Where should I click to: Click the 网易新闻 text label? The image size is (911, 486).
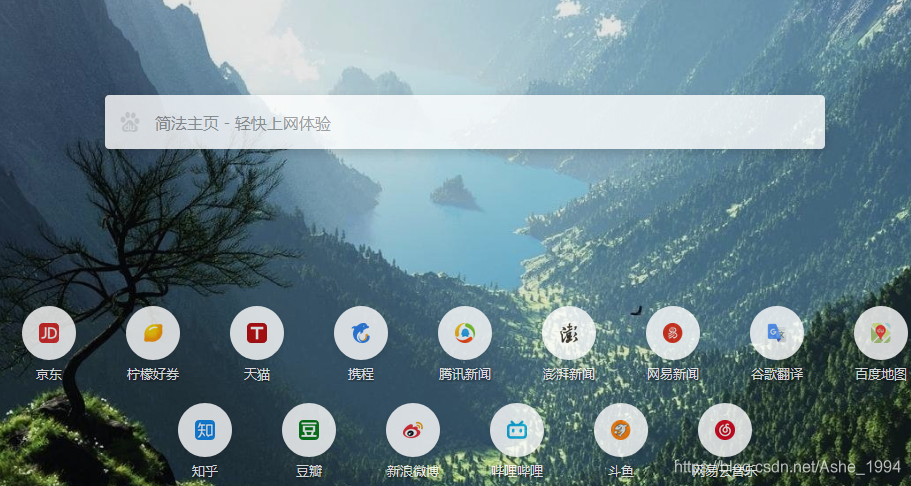point(673,374)
